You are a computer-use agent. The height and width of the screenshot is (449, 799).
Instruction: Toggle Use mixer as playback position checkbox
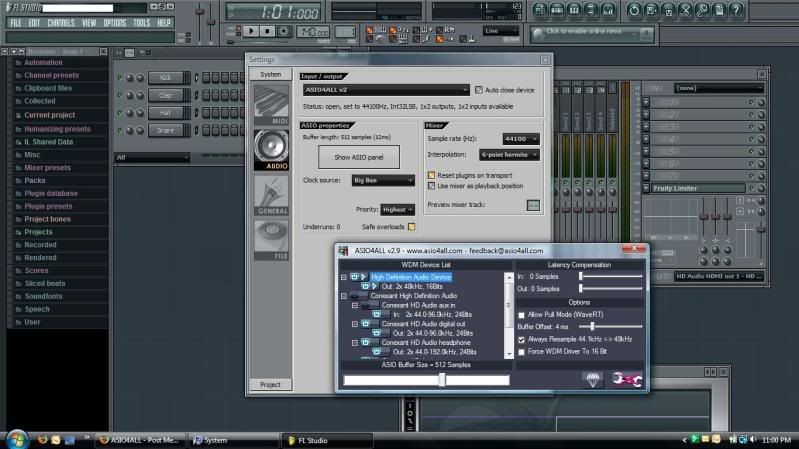(x=431, y=186)
